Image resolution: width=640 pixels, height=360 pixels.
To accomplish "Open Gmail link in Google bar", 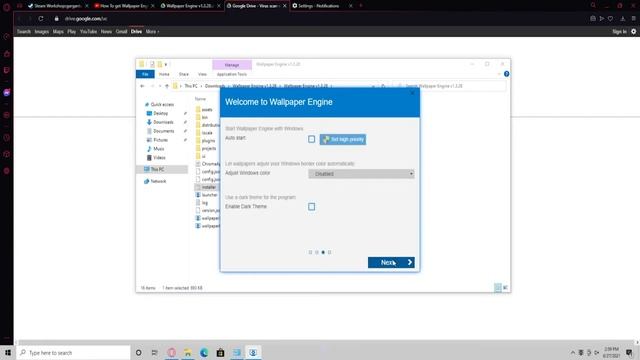I will point(121,31).
